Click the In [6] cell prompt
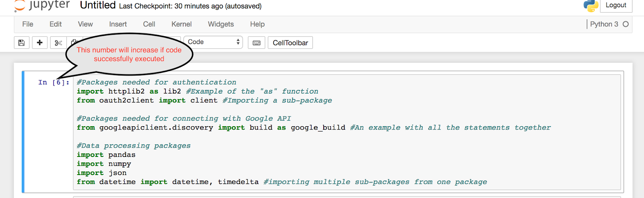 (x=54, y=82)
